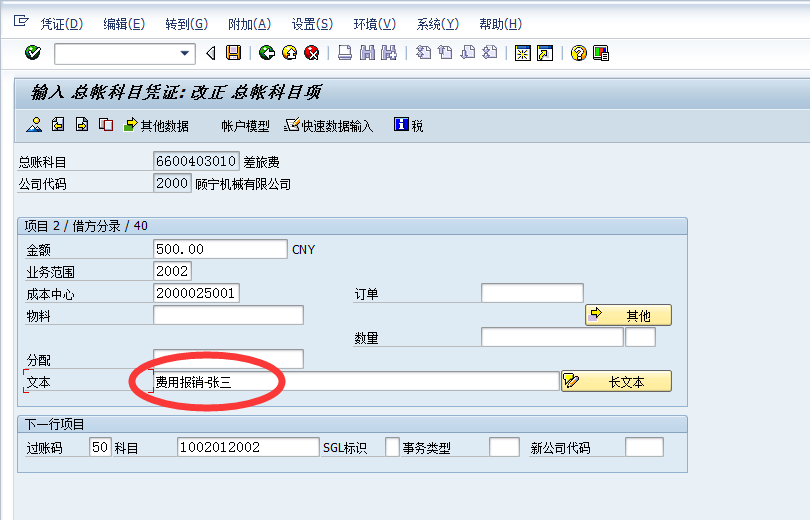Click the empty 订单 input field
Viewport: 810px width, 520px height.
[x=532, y=293]
